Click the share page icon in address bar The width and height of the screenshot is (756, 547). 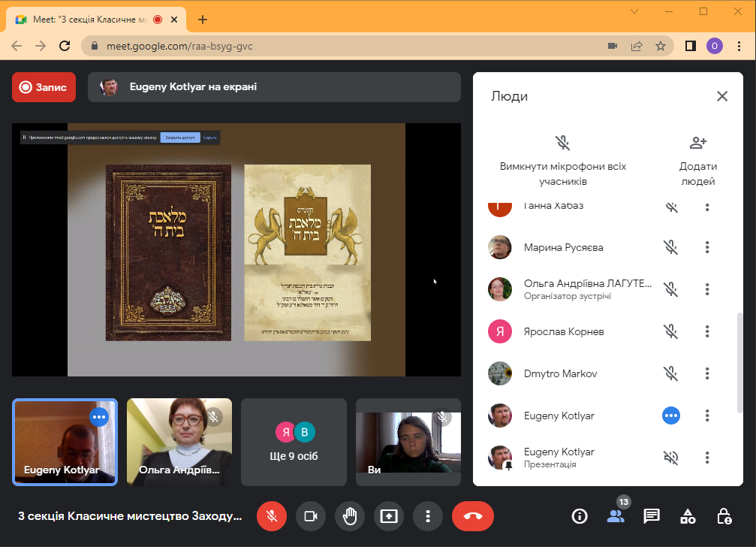[x=637, y=47]
